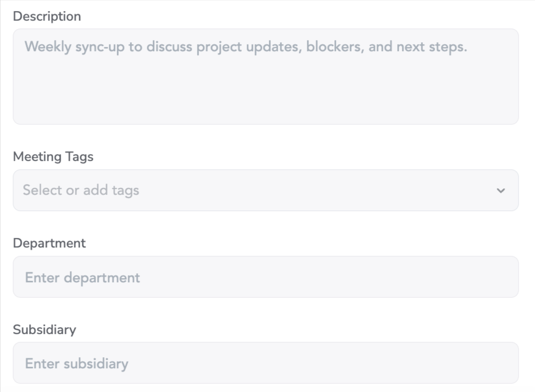Click the 'Enter department' placeholder text

tap(82, 278)
